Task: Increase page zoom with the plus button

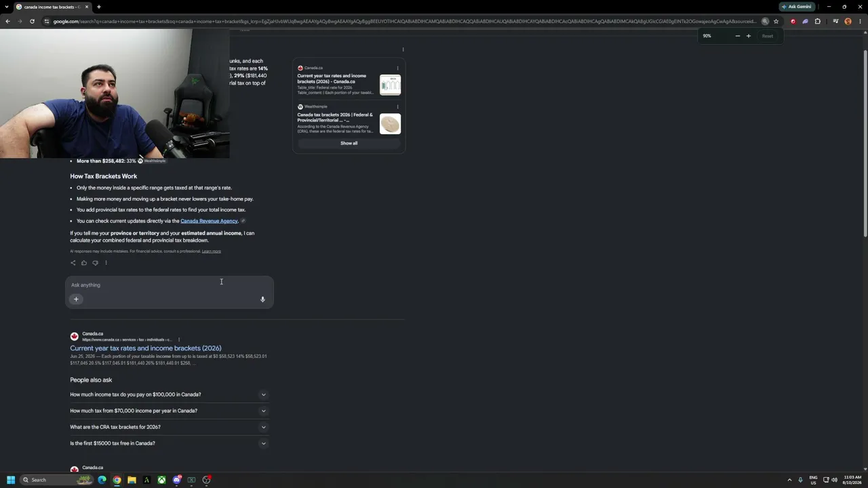Action: pos(749,36)
